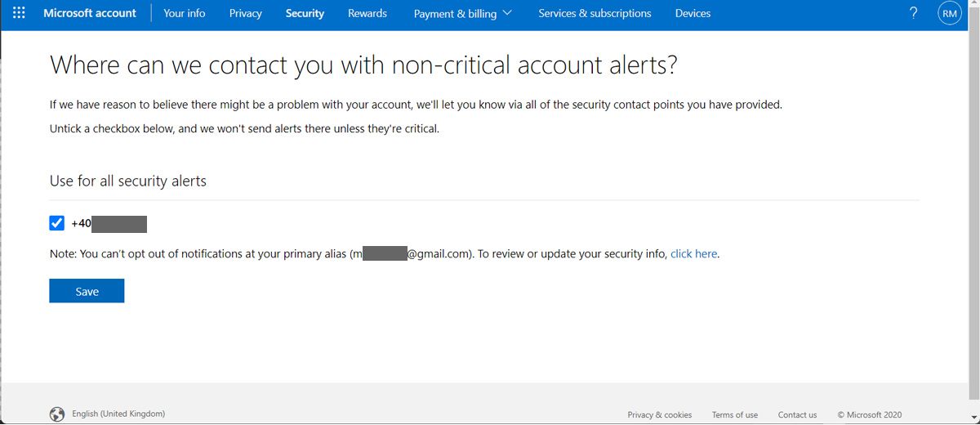Open the Your info tab

point(185,13)
